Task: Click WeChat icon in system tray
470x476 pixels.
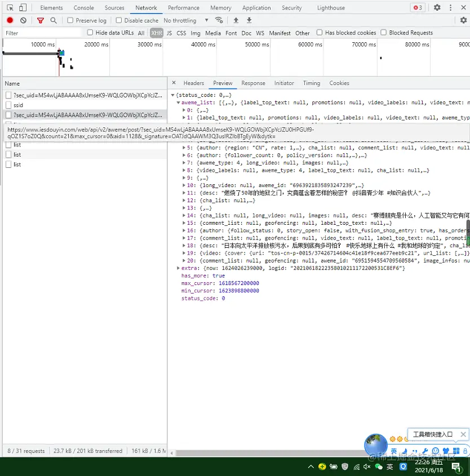Action: [x=379, y=466]
